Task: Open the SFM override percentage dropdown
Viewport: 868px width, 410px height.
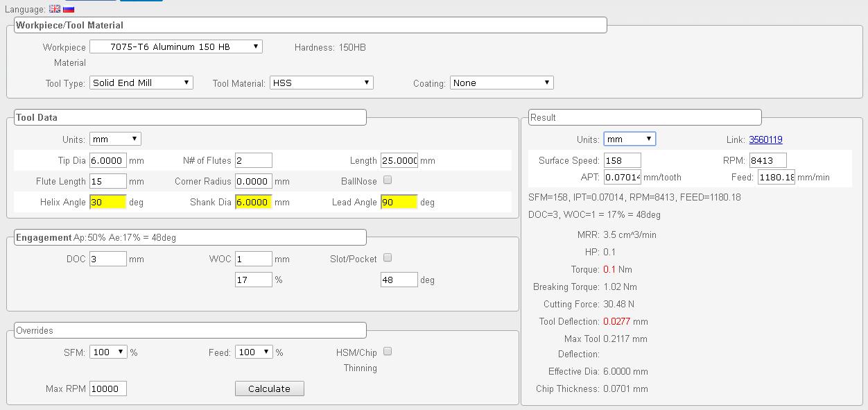Action: [108, 352]
